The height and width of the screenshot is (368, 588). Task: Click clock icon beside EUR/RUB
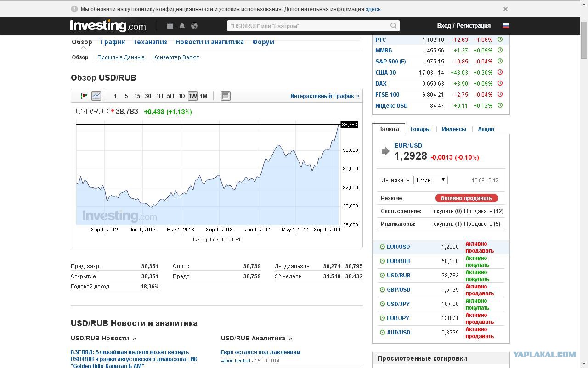pos(382,261)
